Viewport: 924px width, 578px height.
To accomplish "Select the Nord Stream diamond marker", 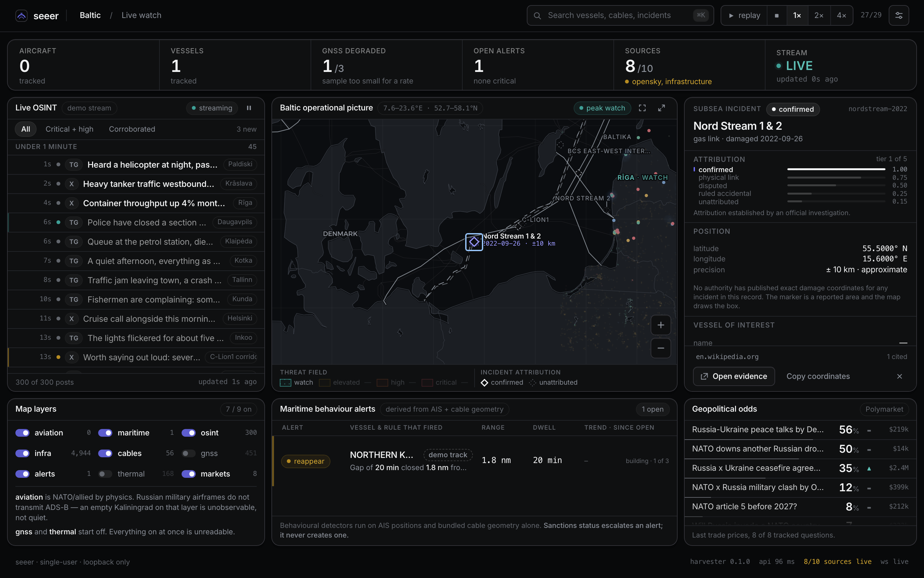I will 474,242.
